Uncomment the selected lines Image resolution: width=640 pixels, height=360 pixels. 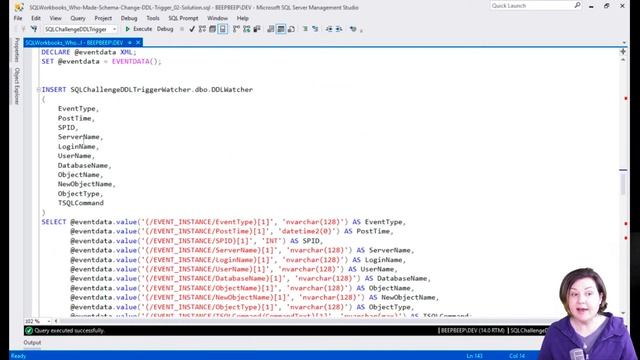pyautogui.click(x=315, y=29)
